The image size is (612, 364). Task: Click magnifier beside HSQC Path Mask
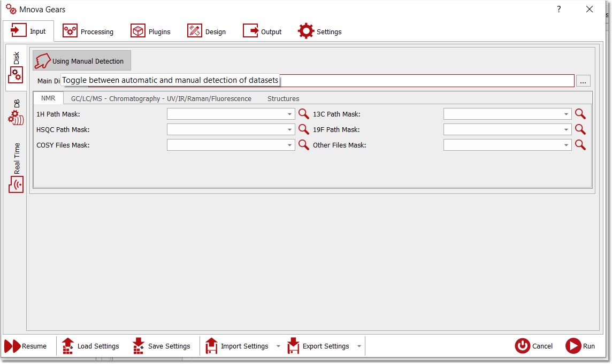pyautogui.click(x=304, y=129)
